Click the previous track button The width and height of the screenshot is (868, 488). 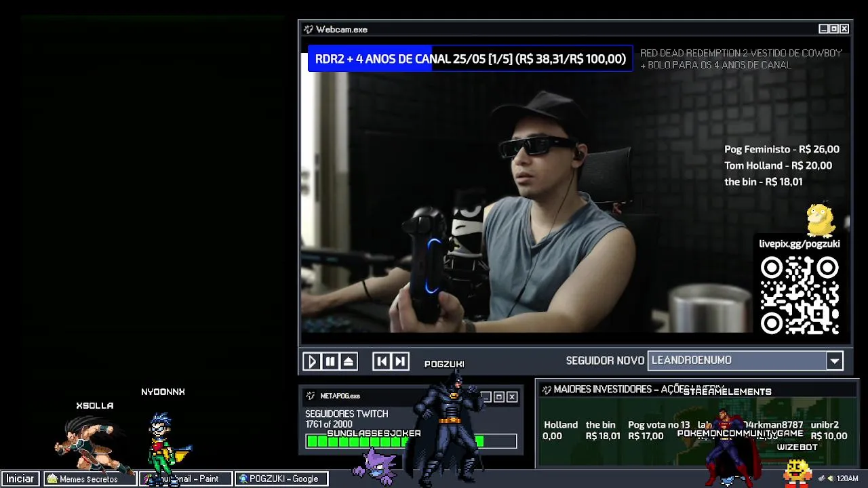pos(382,361)
